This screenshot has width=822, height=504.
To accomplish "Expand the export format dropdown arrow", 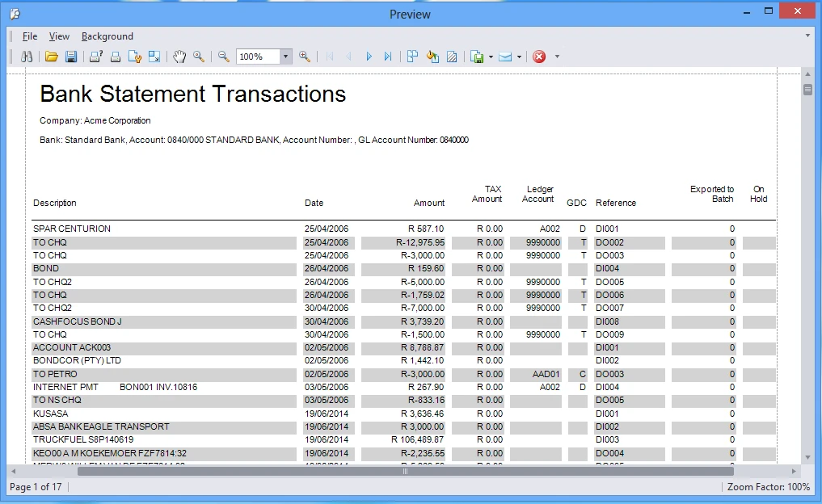I will 489,57.
